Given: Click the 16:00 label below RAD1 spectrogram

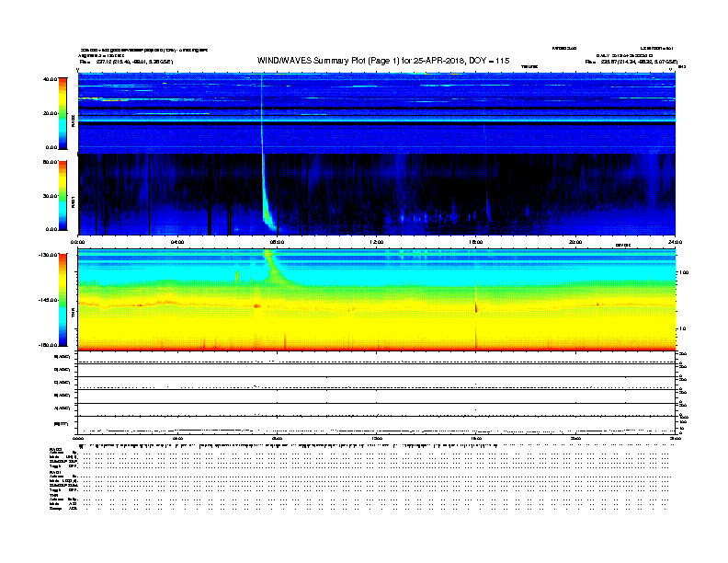Looking at the screenshot, I should pos(476,242).
